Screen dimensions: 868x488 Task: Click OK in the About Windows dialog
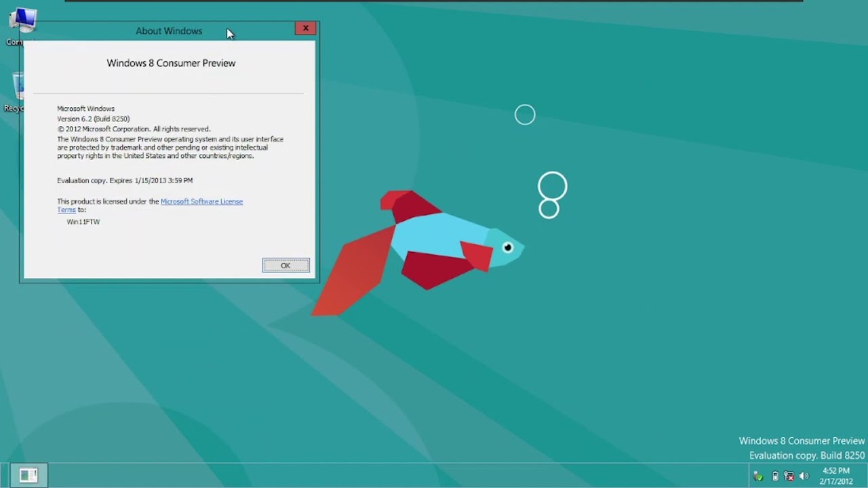click(285, 266)
